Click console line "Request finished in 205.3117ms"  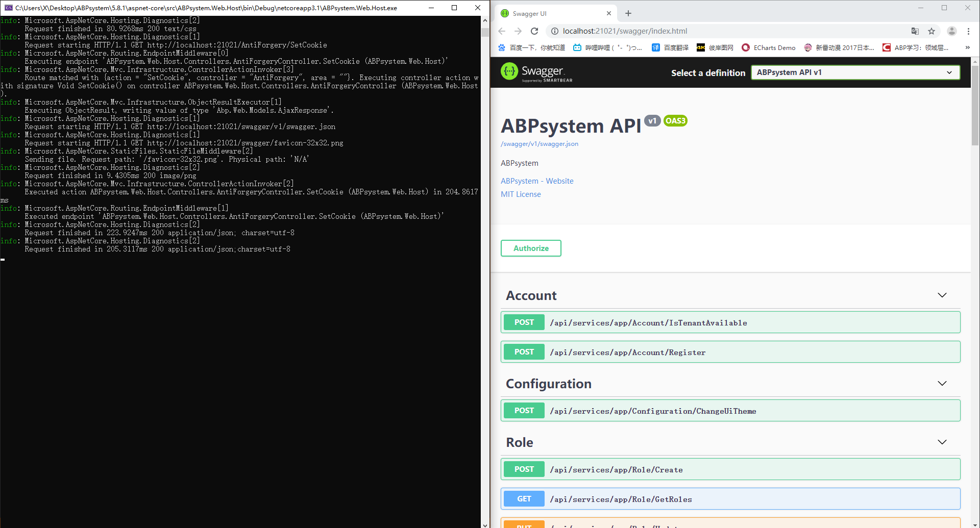click(157, 249)
